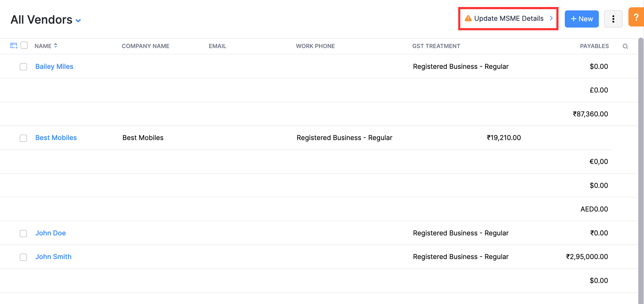The width and height of the screenshot is (644, 304).
Task: Select all vendors with the header checkbox
Action: click(x=24, y=45)
